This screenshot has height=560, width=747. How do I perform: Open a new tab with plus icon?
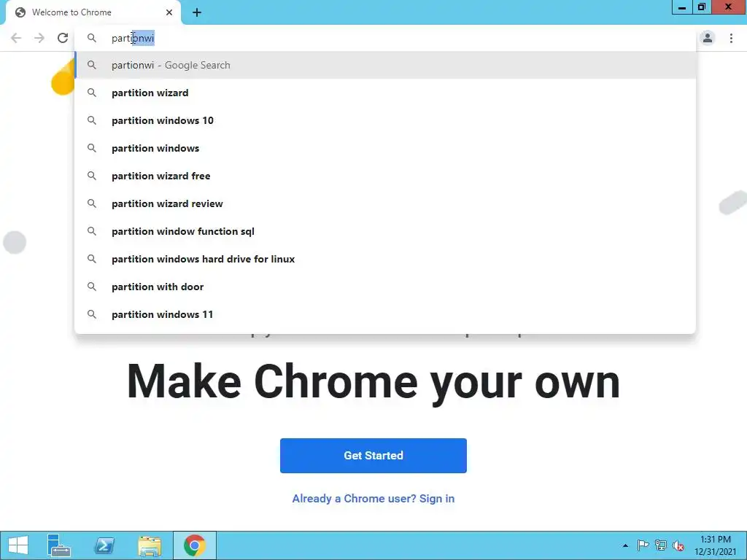point(197,12)
